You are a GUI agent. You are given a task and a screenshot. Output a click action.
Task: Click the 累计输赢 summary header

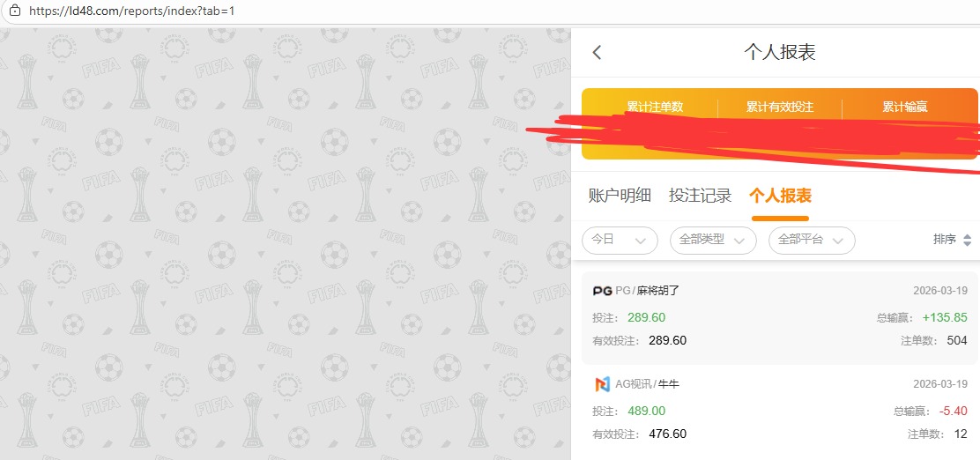pyautogui.click(x=905, y=107)
